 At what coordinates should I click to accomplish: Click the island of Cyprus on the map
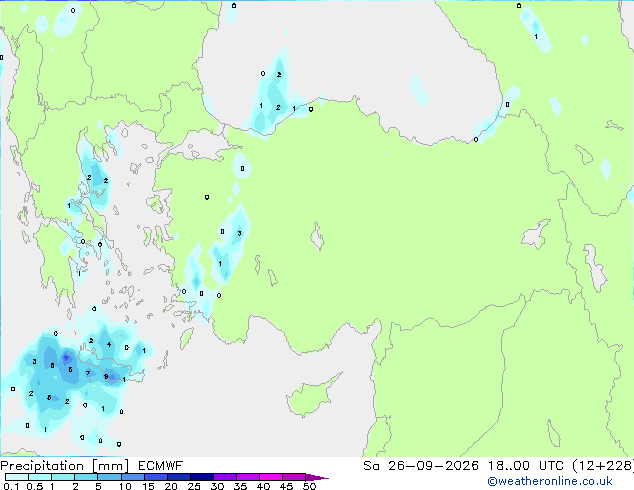tap(312, 396)
